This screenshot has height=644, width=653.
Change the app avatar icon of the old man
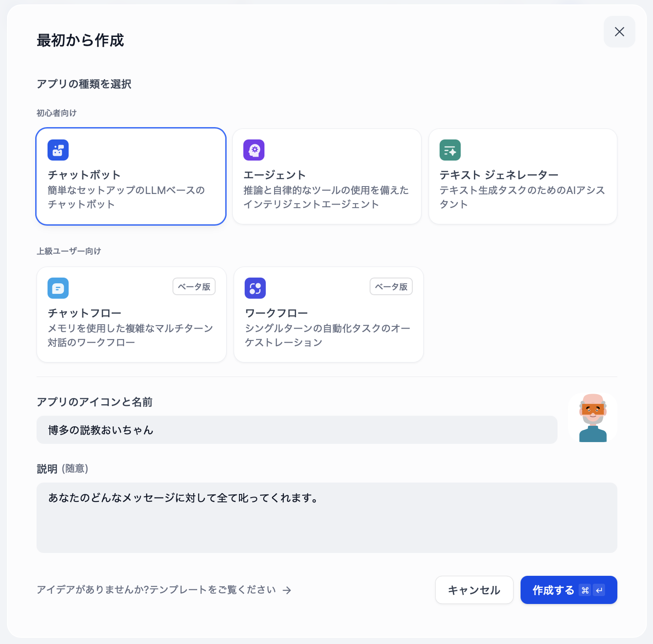point(593,417)
